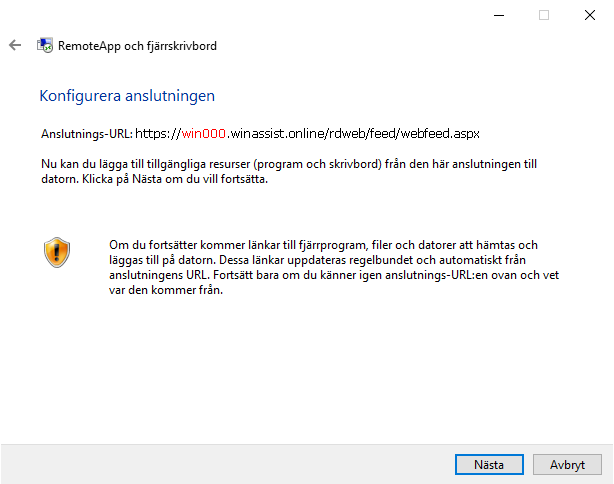Cancel the wizard with the Avbryt button

pyautogui.click(x=567, y=465)
